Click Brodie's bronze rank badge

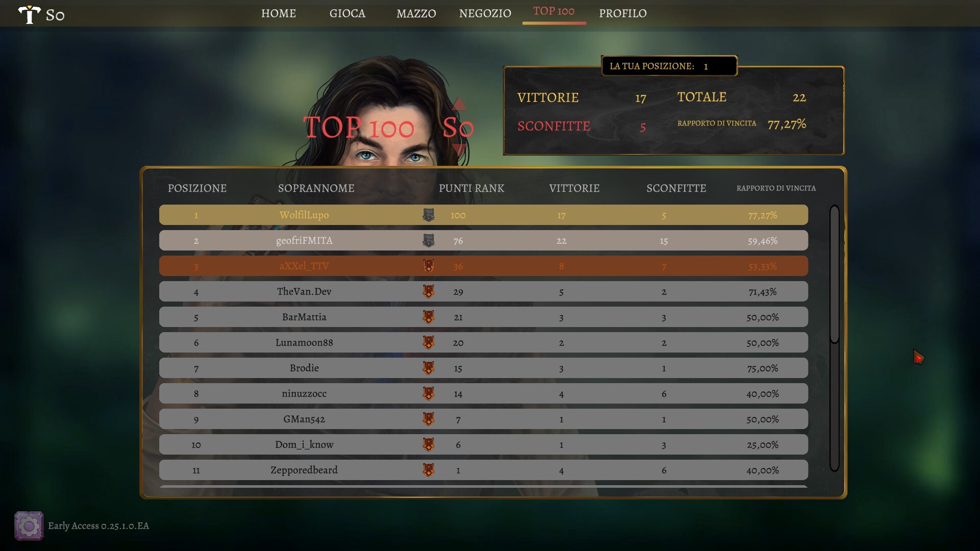(x=428, y=368)
